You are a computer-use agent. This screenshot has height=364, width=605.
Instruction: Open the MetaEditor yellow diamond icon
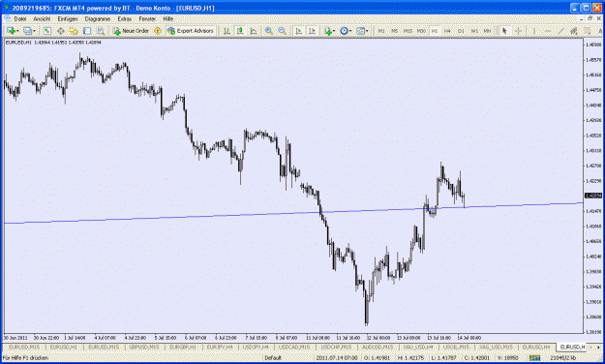158,31
